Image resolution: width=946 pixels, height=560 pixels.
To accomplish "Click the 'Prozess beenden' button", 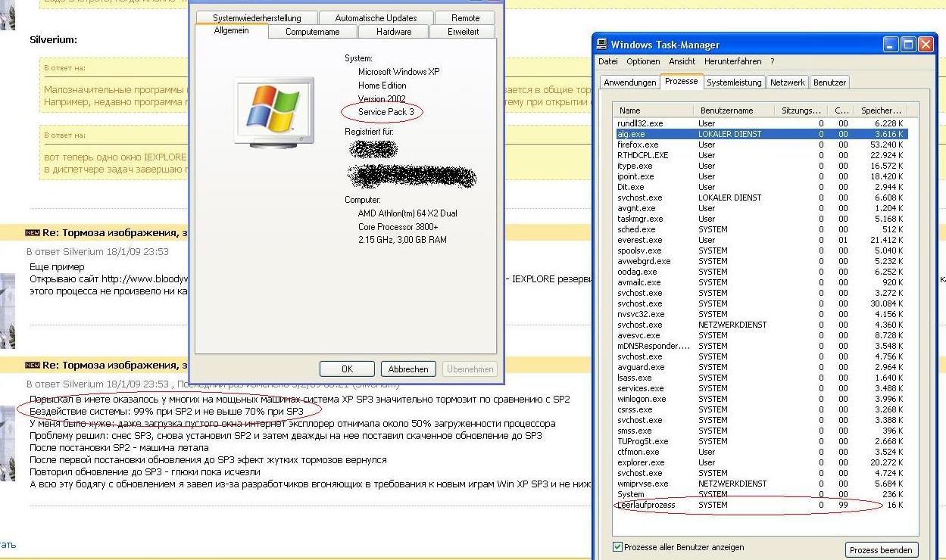I will click(881, 550).
